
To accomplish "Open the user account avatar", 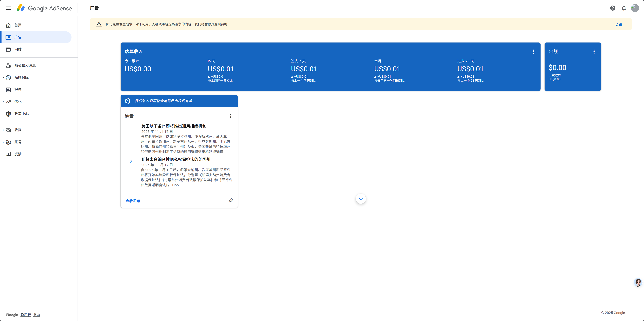I will coord(635,8).
